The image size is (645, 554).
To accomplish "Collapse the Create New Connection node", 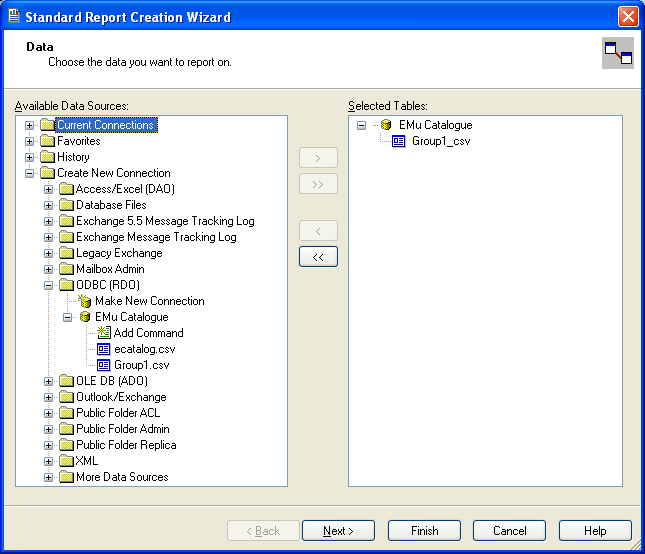I will [x=30, y=173].
